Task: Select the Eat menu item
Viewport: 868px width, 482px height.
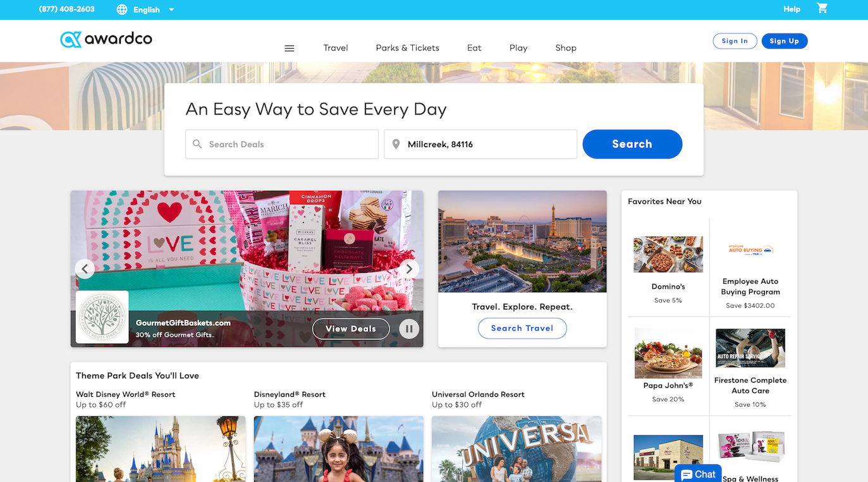Action: pyautogui.click(x=474, y=48)
